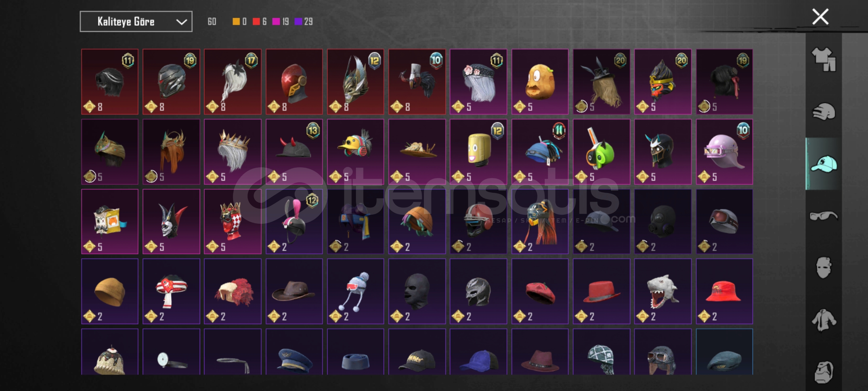The height and width of the screenshot is (391, 868).
Task: Select the helmet category in sidebar
Action: point(824,112)
